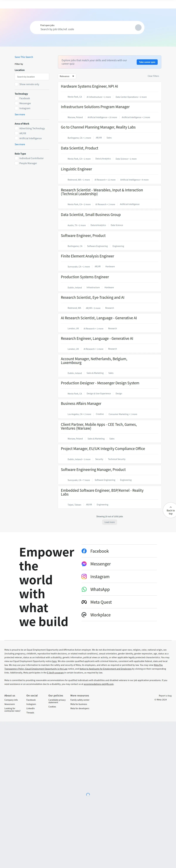Viewport: 176px width, 868px height.
Task: Click the round search button in job search bar
Action: coord(138,28)
